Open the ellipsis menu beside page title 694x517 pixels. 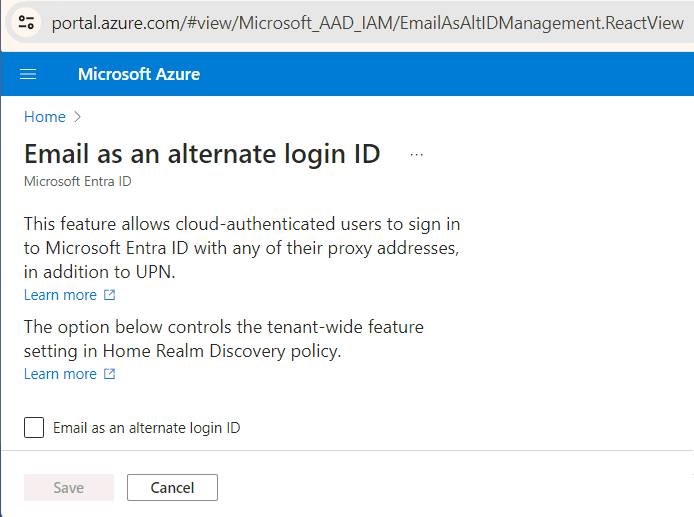(416, 155)
